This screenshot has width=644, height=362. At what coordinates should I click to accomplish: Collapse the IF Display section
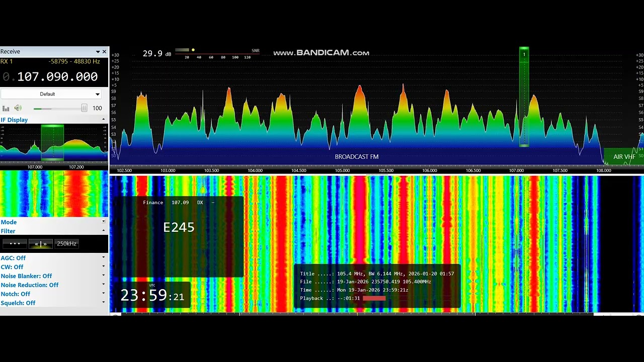pos(104,120)
